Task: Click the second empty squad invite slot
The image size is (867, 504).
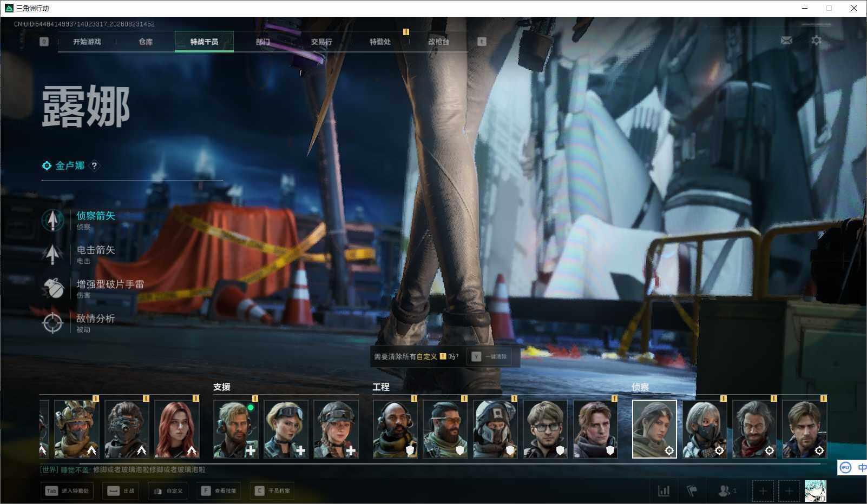Action: (x=789, y=491)
